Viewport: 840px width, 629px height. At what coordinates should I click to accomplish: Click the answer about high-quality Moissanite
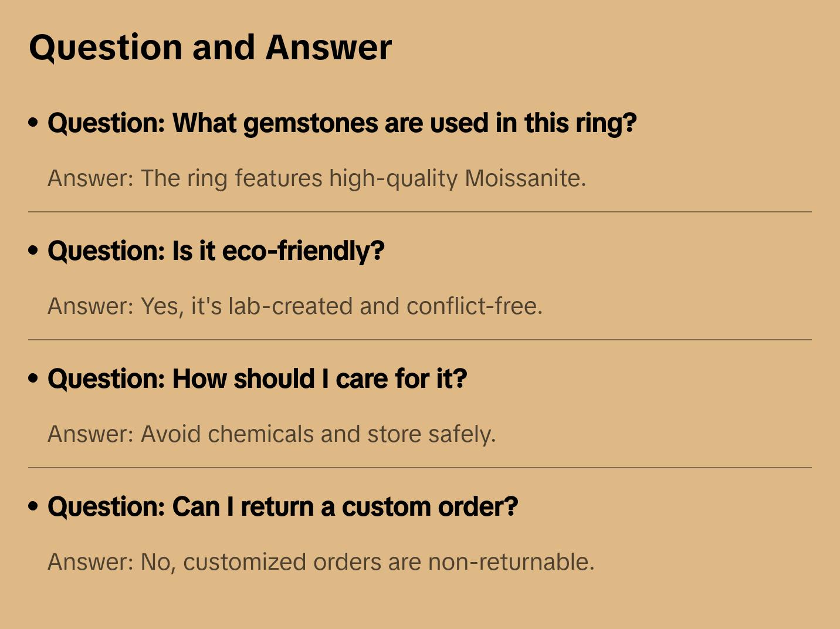317,178
